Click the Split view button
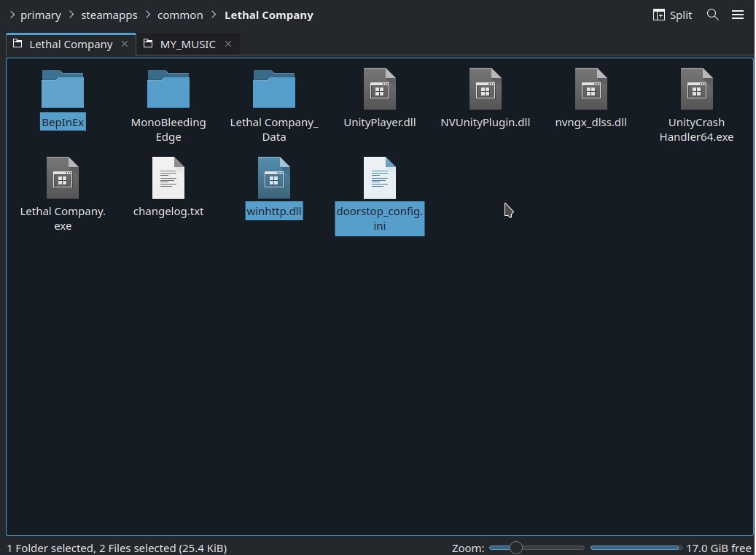This screenshot has width=756, height=555. (672, 15)
